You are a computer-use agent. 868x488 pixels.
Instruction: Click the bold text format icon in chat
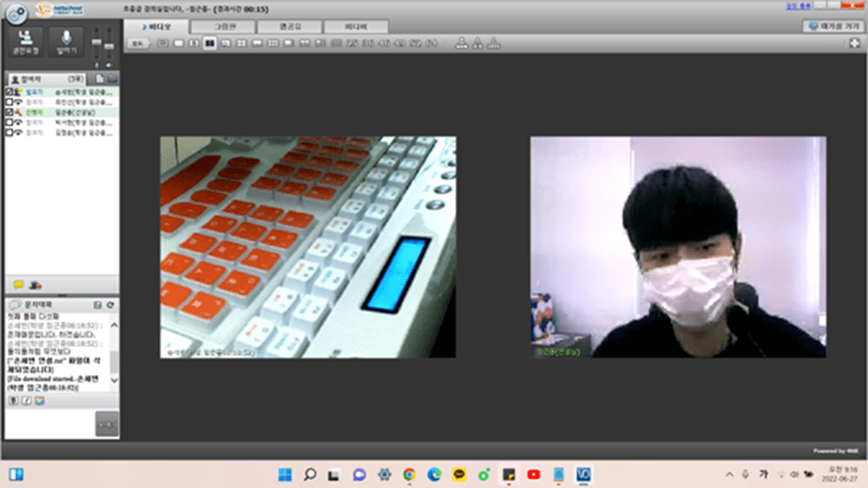(x=13, y=400)
